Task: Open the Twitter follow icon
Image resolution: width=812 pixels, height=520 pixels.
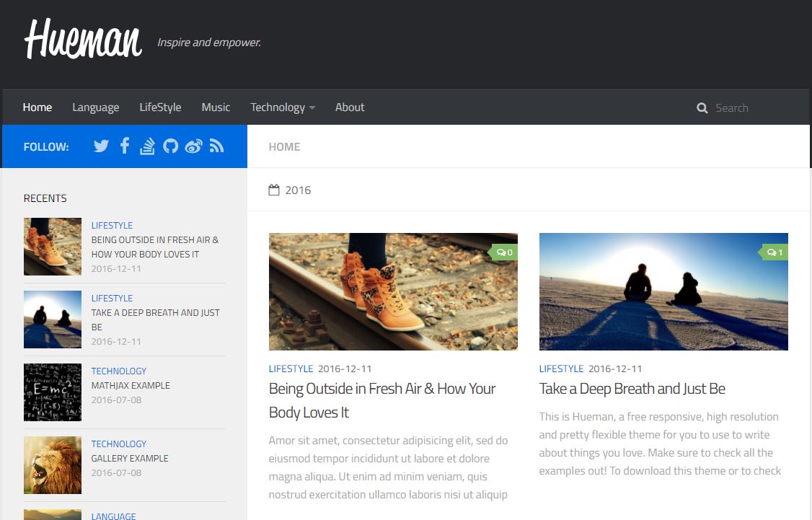Action: pos(101,146)
